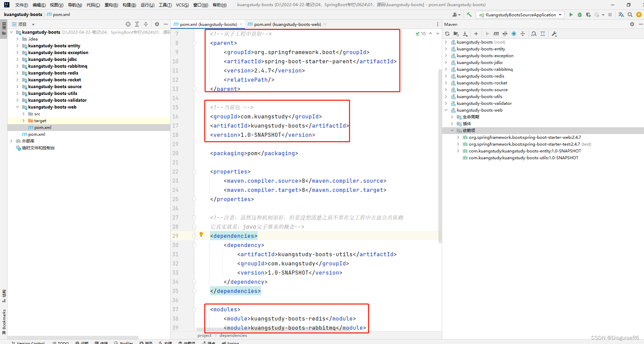Screen dimensions: 644x344
Task: Toggle skip tests mode in Maven
Action: (x=514, y=34)
